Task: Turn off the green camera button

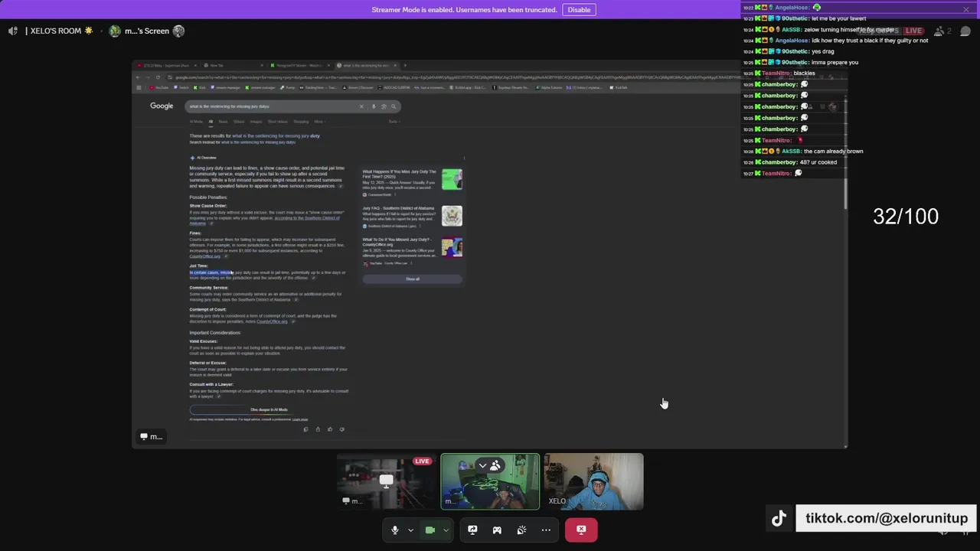Action: 430,530
